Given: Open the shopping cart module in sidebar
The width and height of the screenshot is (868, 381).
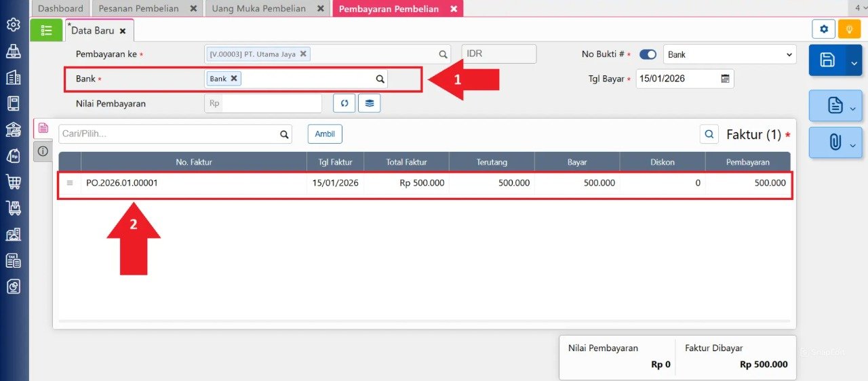Looking at the screenshot, I should pos(13,182).
